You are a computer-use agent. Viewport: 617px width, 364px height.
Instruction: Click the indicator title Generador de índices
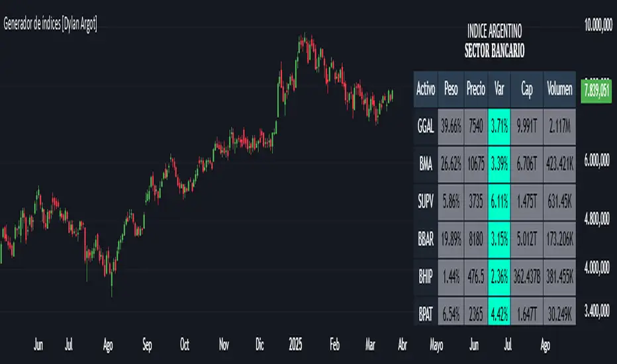click(x=50, y=25)
